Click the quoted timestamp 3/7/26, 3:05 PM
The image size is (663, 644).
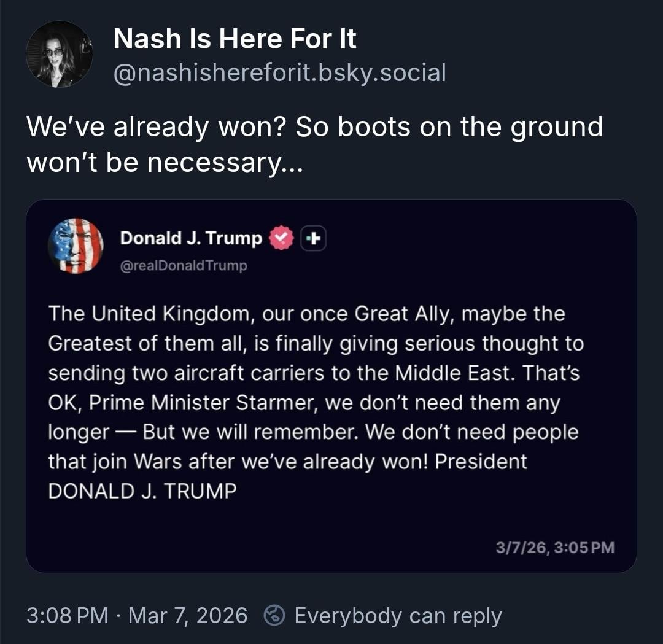[x=555, y=547]
